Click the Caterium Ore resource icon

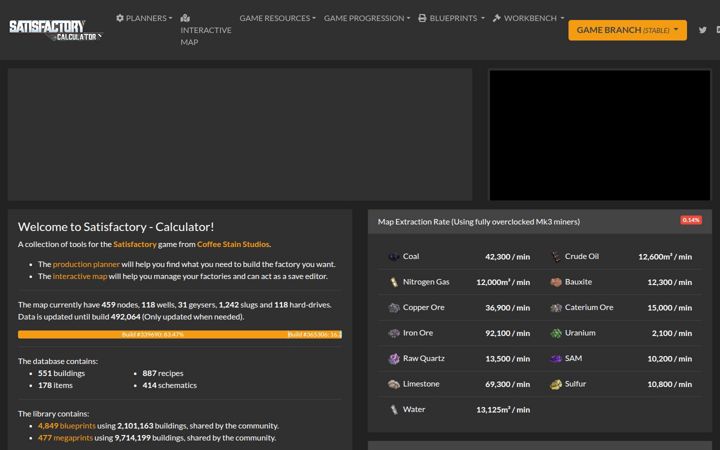(x=556, y=308)
